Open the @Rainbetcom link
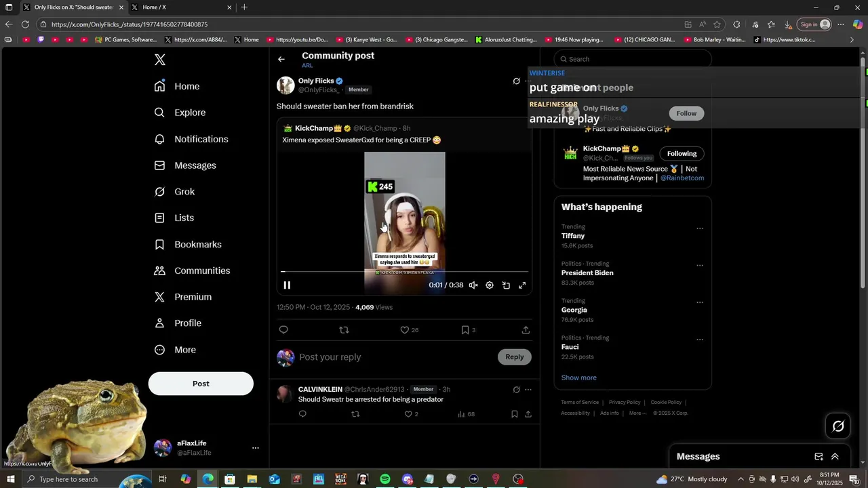 click(682, 178)
